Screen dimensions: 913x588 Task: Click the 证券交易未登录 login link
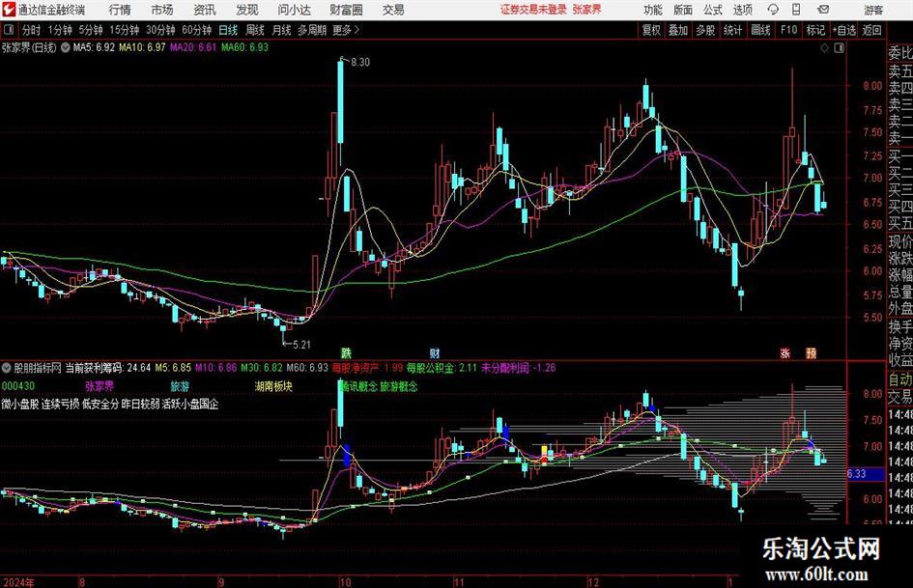click(533, 10)
